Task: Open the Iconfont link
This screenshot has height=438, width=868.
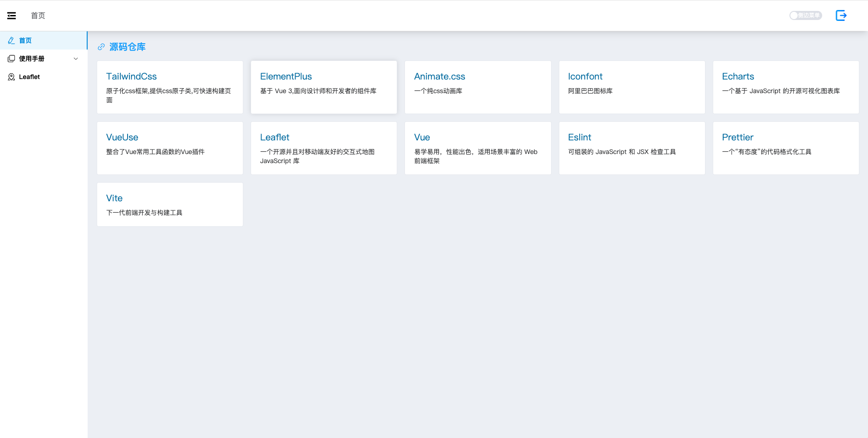Action: click(585, 76)
